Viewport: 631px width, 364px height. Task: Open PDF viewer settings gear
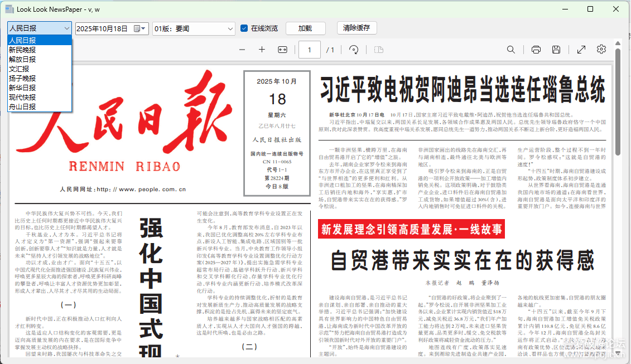click(601, 49)
